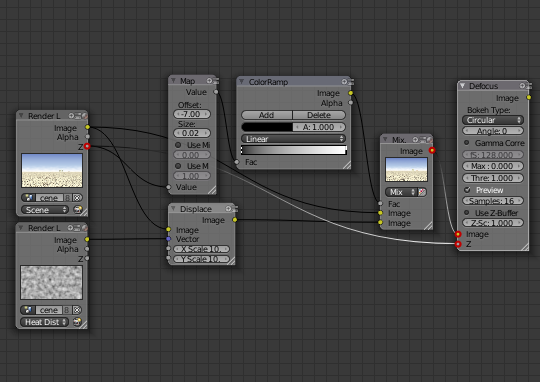The width and height of the screenshot is (540, 382).
Task: Click the Delete button in the ColorRamp node
Action: 319,115
